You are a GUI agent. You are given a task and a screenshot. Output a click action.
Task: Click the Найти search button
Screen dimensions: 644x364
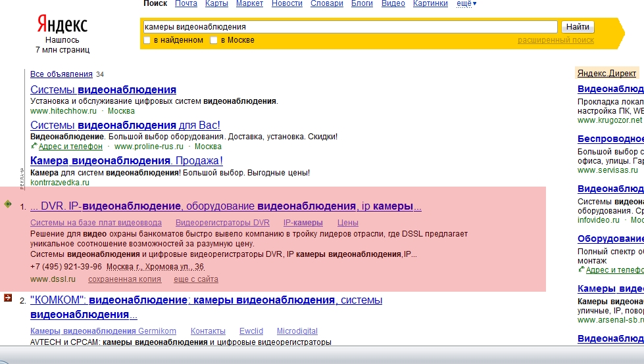point(578,27)
